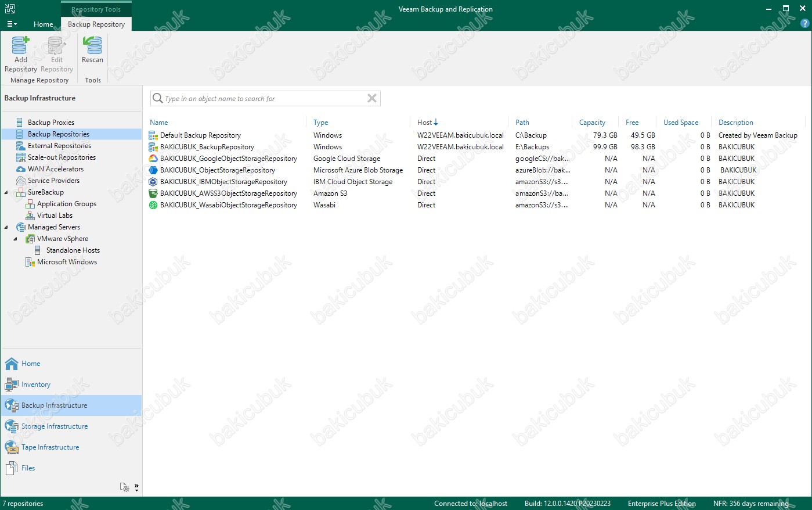Open the help question mark icon
812x510 pixels.
[804, 24]
